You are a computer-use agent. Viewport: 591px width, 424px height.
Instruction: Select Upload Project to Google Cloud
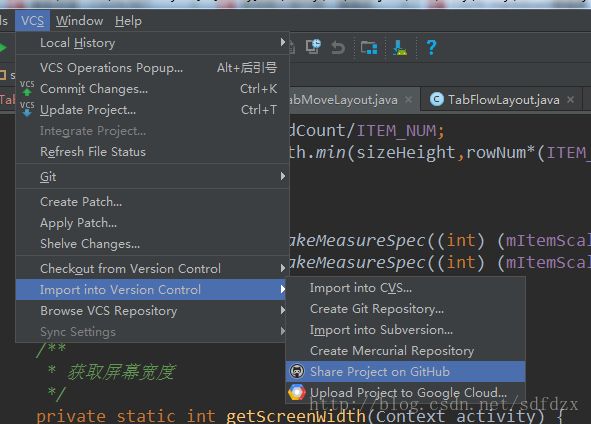(406, 393)
